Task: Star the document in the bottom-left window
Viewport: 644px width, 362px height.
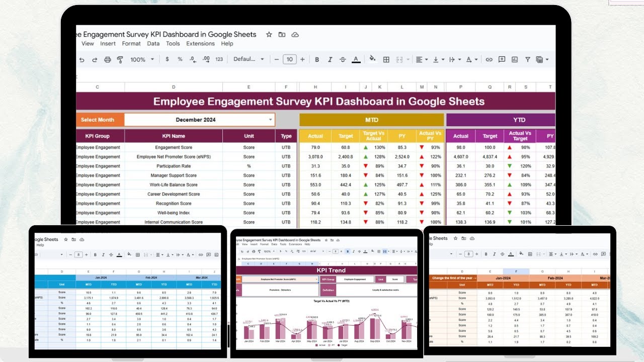Action: (66, 240)
